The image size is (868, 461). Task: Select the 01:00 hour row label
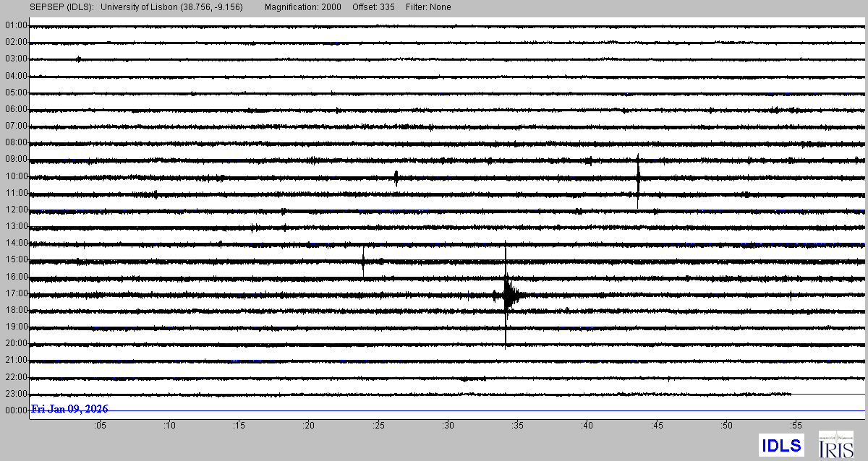tap(16, 25)
